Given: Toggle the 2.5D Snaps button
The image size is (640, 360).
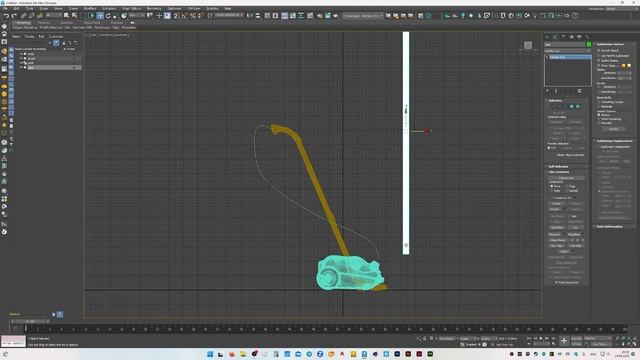Looking at the screenshot, I should tap(176, 16).
